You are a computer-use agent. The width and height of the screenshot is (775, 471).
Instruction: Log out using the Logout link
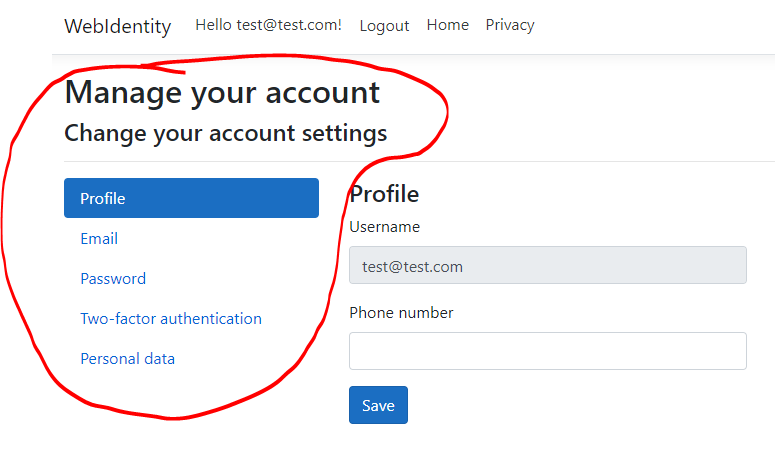tap(384, 26)
